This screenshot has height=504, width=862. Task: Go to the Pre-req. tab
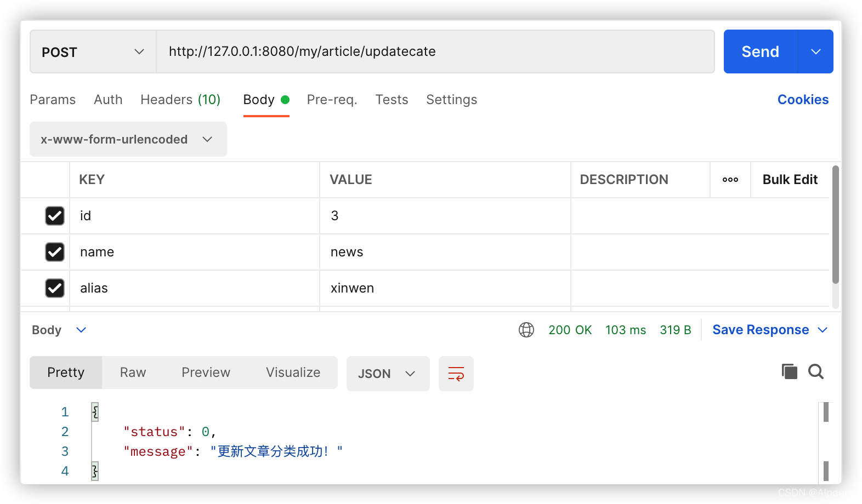tap(332, 100)
